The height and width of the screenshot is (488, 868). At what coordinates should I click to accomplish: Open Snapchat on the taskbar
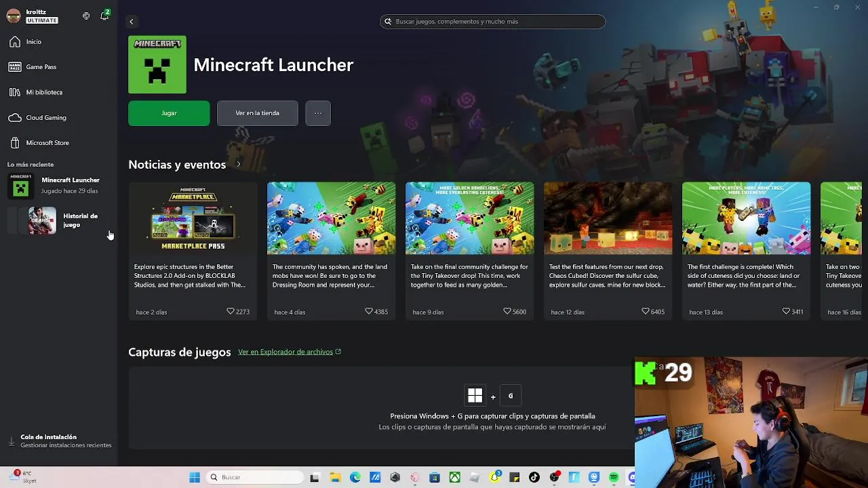click(x=495, y=476)
